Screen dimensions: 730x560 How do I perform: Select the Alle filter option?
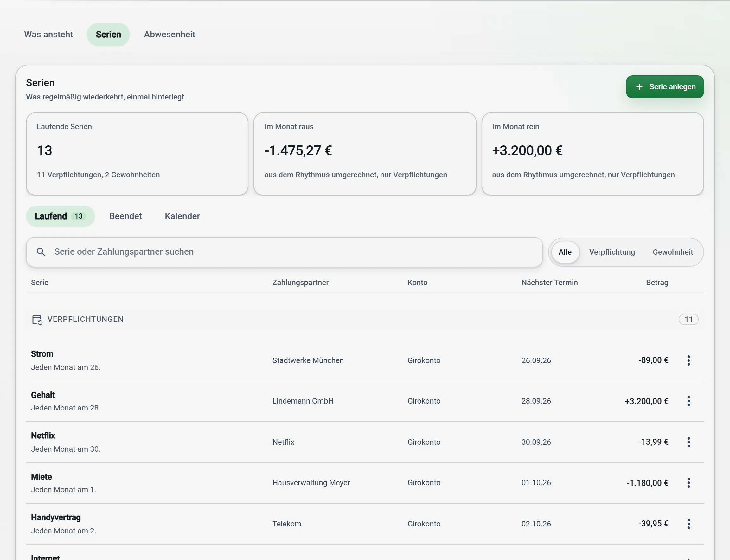pos(565,252)
